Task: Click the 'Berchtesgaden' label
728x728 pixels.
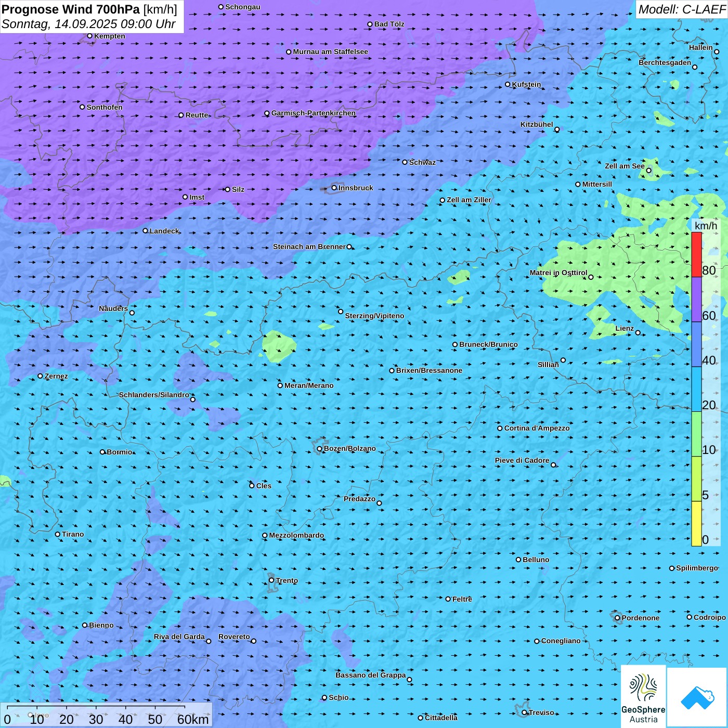Action: (665, 62)
